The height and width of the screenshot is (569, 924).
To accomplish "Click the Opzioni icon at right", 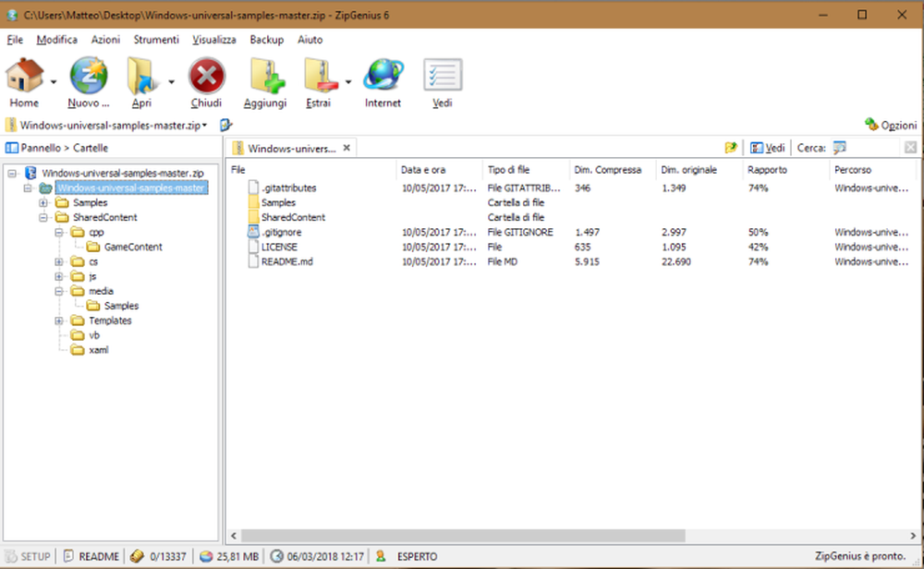I will pyautogui.click(x=871, y=125).
